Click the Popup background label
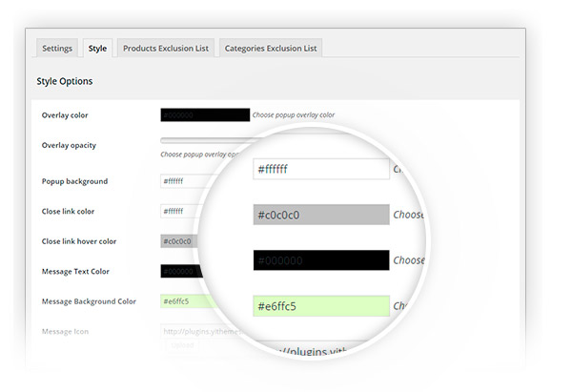572x392 pixels. click(x=74, y=181)
